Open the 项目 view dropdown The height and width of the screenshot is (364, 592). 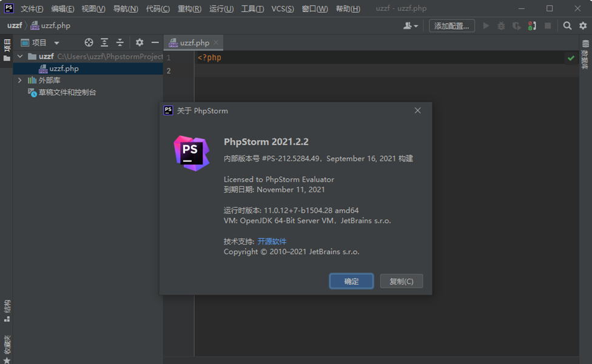40,42
